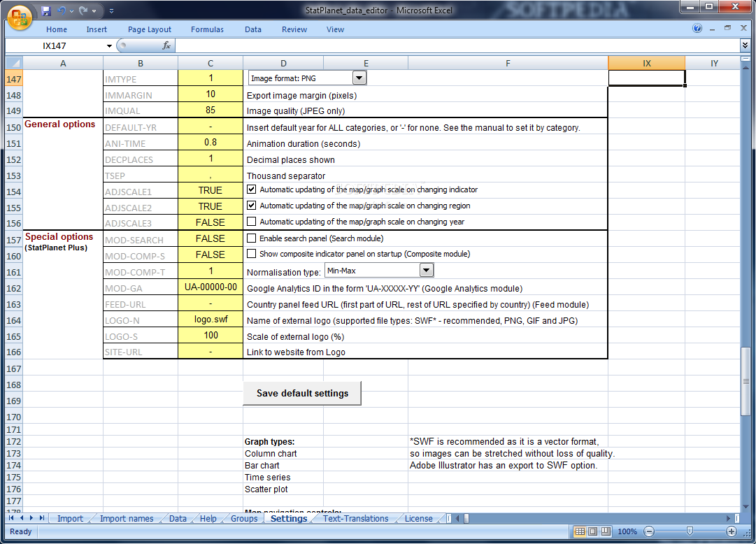The image size is (756, 544).
Task: Uncheck auto updating scale on changing region
Action: click(251, 206)
